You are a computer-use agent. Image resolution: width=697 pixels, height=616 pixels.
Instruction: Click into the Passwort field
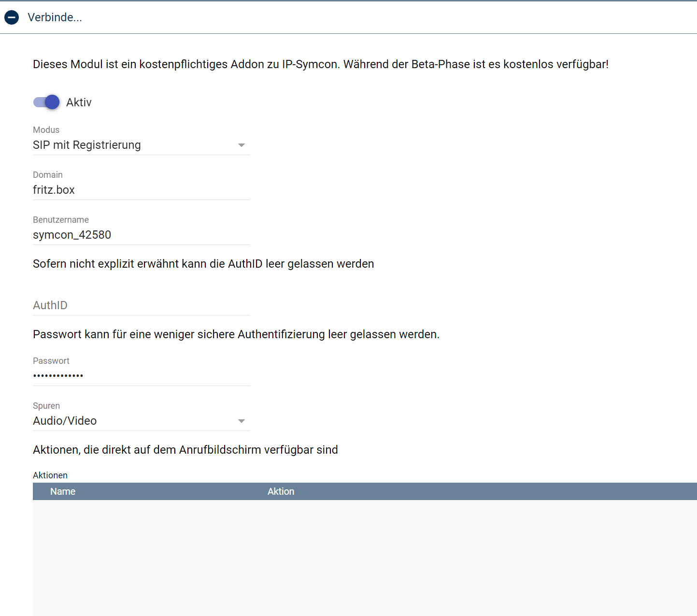[x=142, y=376]
